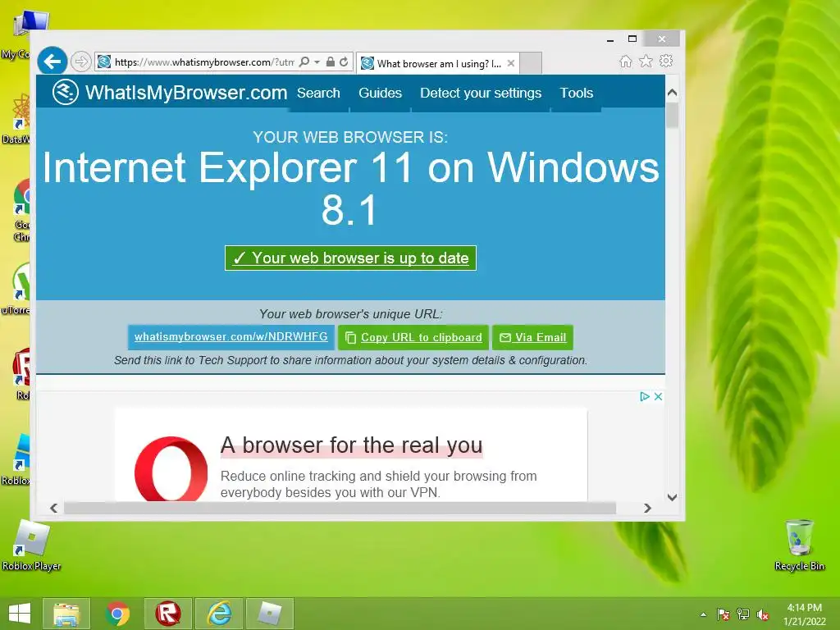Screen dimensions: 840x630
Task: Click the Via Email button
Action: coord(533,337)
